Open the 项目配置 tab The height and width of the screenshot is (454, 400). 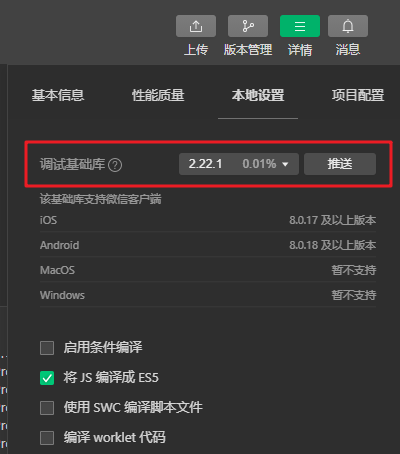358,95
